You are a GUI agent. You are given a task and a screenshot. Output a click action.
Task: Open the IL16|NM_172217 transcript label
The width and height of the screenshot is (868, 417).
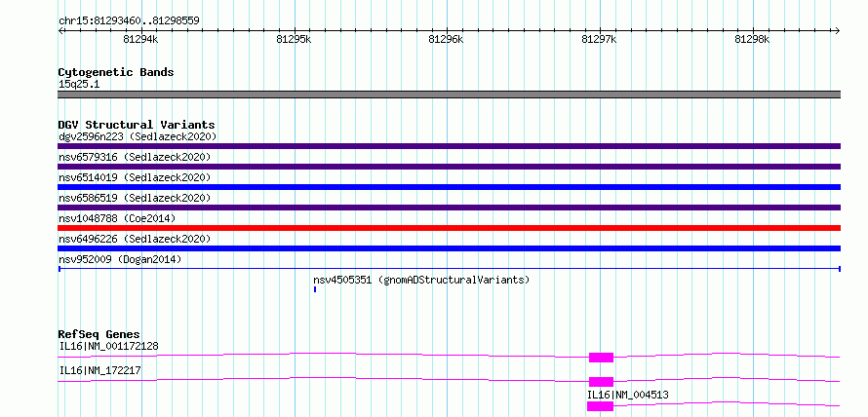[99, 370]
